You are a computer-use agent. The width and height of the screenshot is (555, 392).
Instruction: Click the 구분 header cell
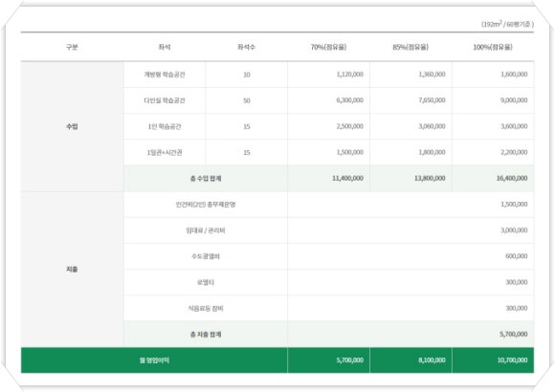click(72, 47)
